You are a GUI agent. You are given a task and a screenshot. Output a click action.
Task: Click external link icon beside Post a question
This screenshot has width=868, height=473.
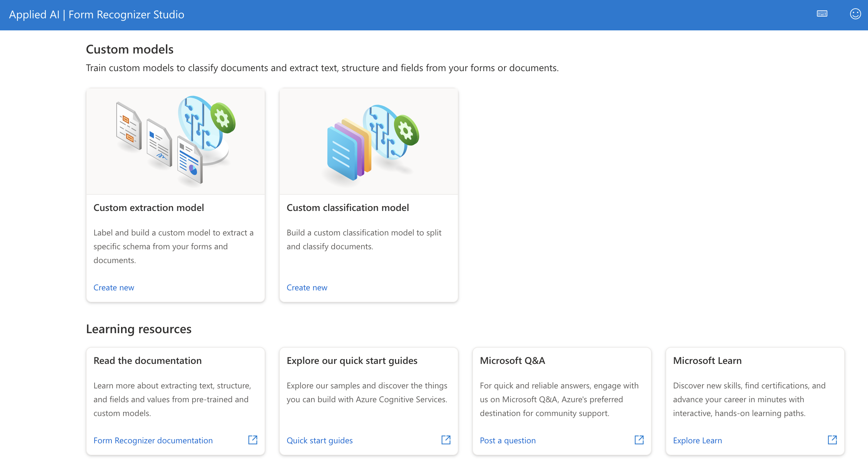click(639, 440)
